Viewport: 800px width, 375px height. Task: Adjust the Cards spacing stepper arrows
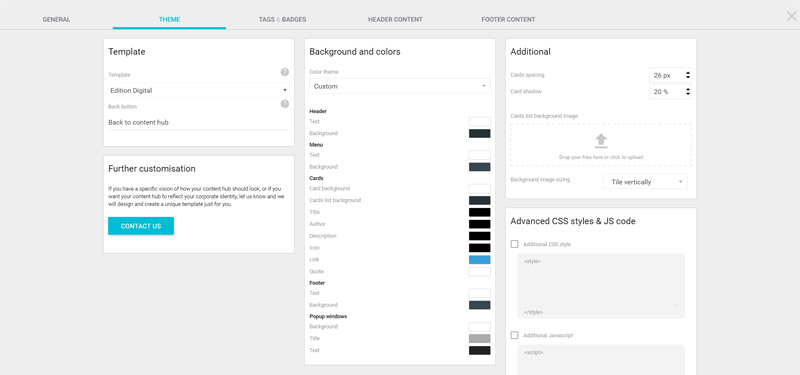click(x=688, y=75)
